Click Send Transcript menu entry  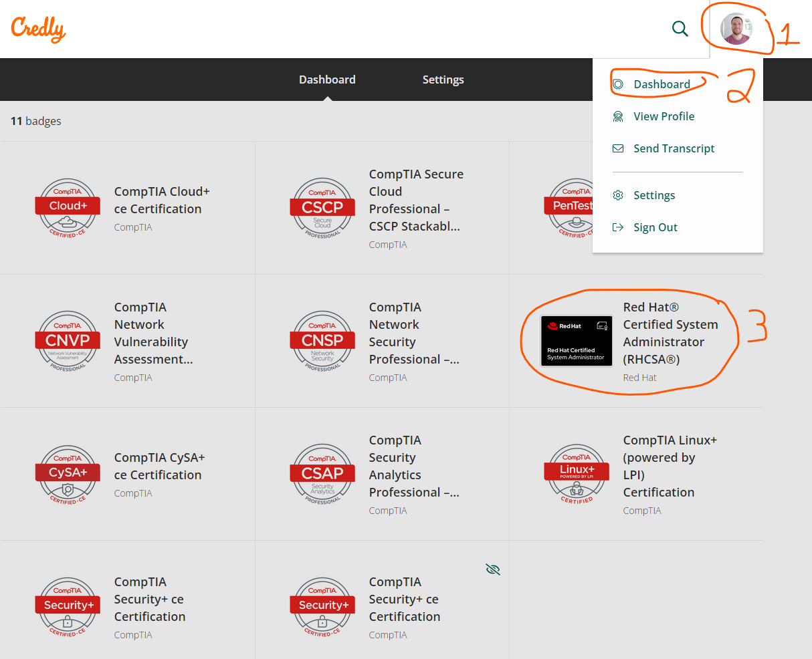point(674,148)
